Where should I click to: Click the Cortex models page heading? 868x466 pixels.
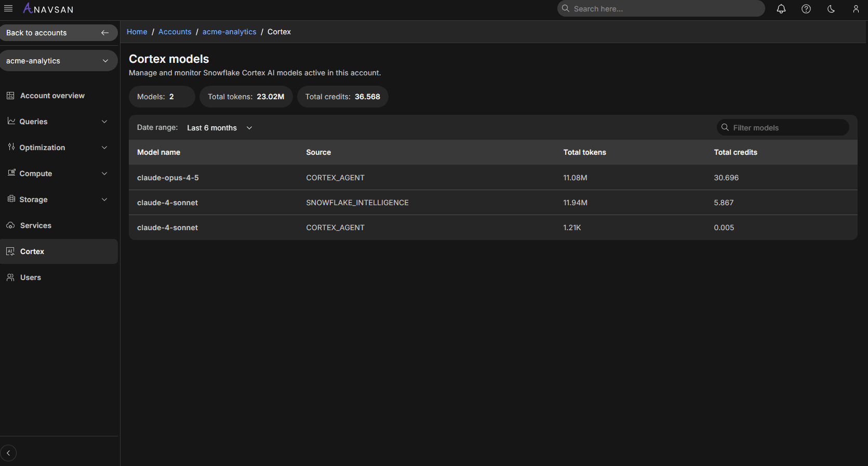169,59
